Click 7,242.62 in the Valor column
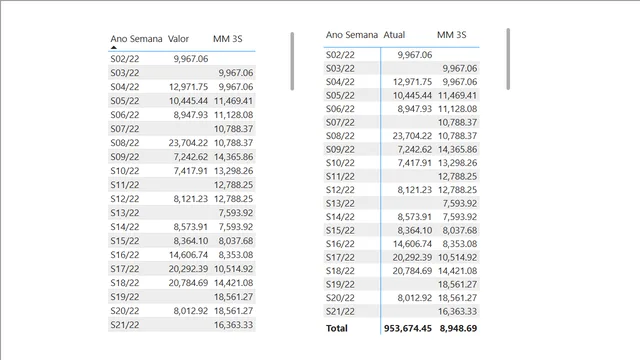The width and height of the screenshot is (640, 360). coord(191,157)
